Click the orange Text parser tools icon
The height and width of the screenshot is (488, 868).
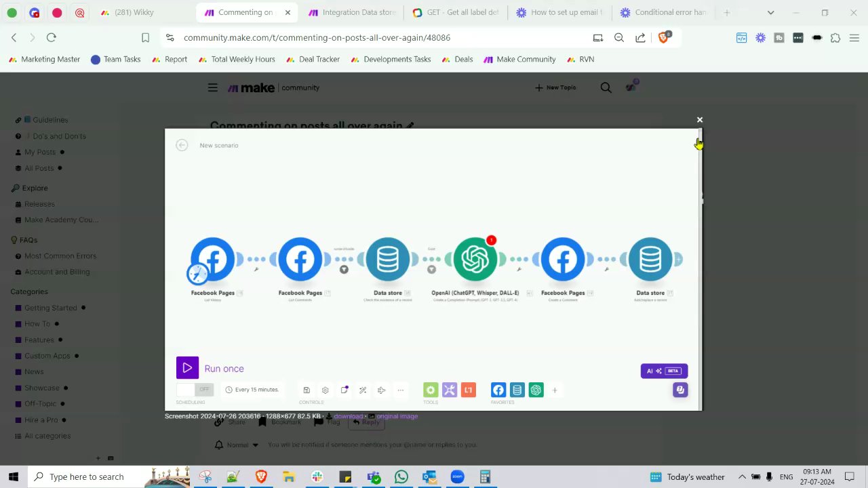coord(468,390)
